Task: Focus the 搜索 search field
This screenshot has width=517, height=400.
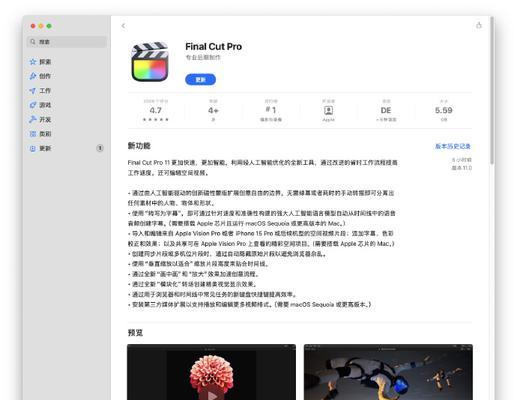Action: [67, 42]
